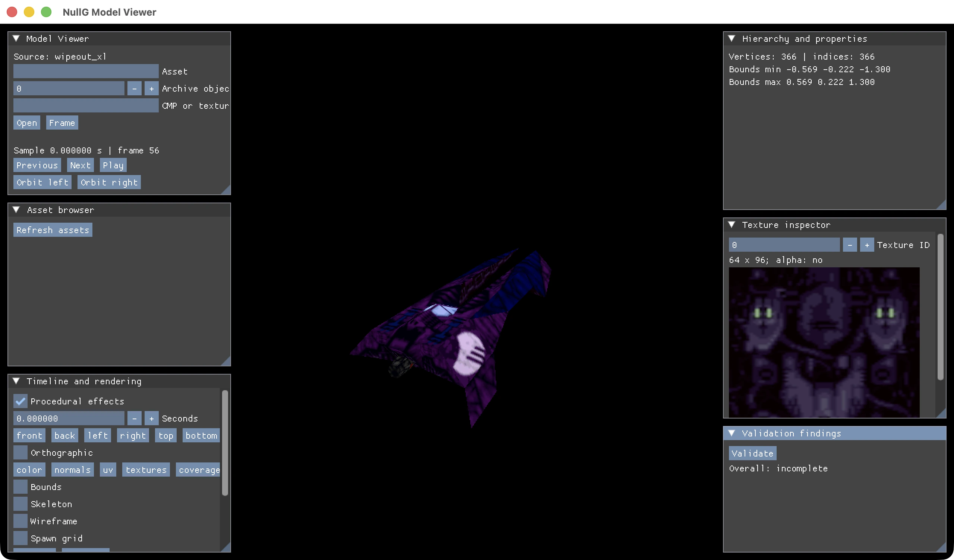Click Orbit left button
Viewport: 954px width, 560px height.
tap(42, 182)
